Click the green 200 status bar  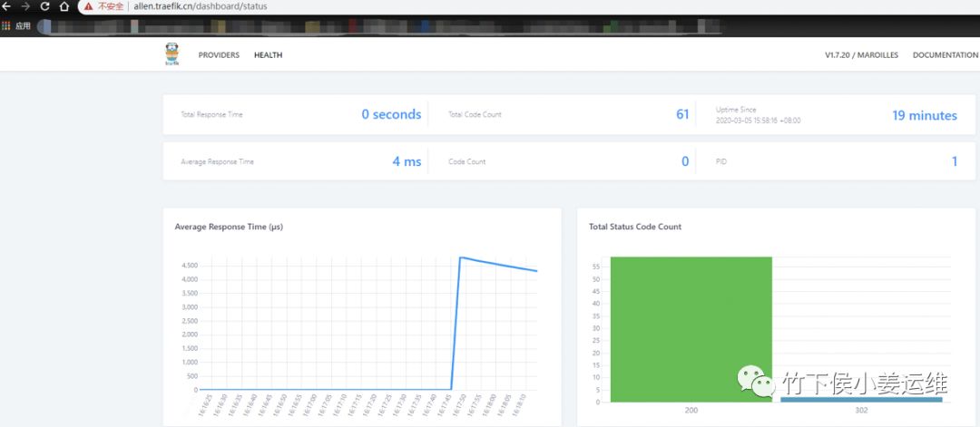tap(691, 329)
